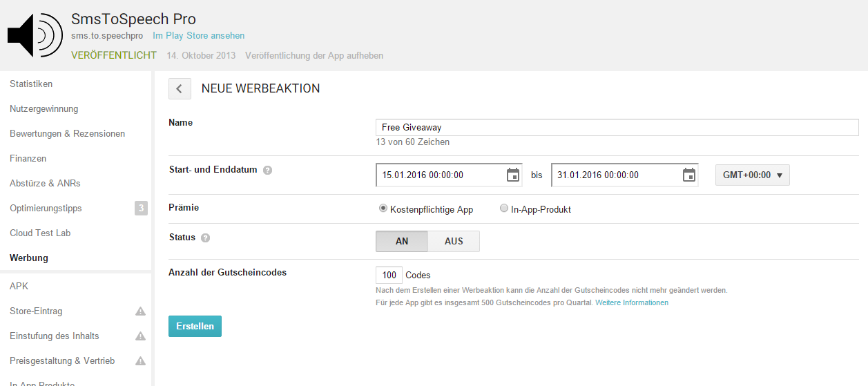The image size is (868, 386).
Task: Click help icon next to Status
Action: coord(205,238)
